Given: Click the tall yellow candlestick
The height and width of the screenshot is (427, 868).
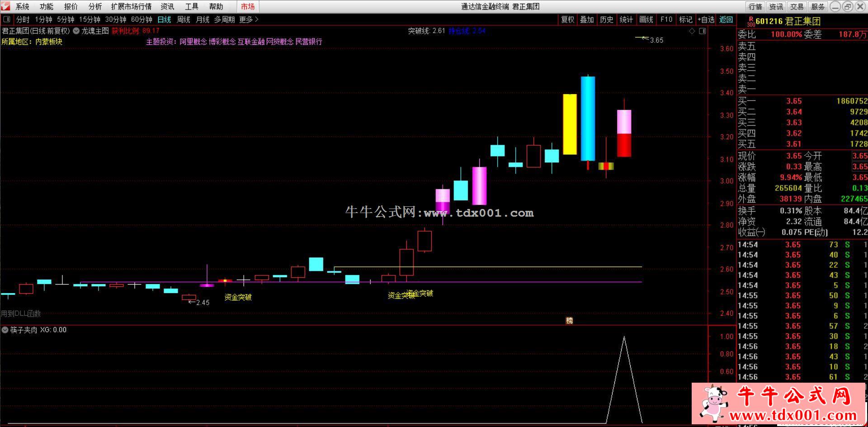Looking at the screenshot, I should pyautogui.click(x=570, y=124).
